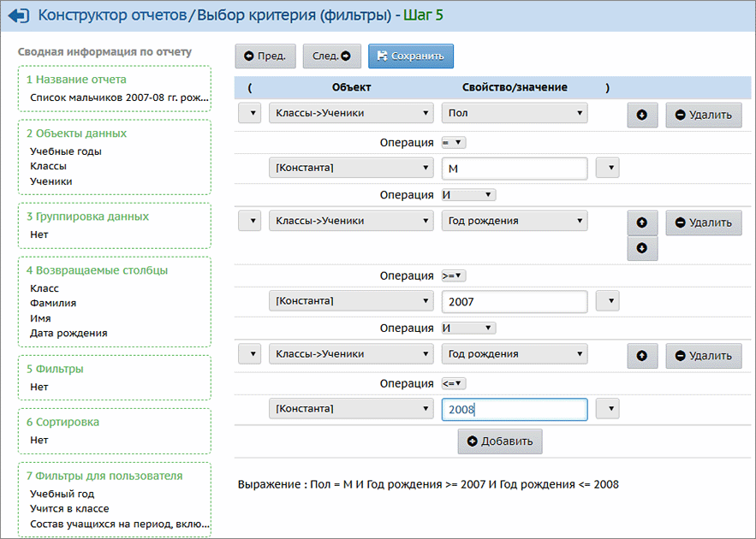This screenshot has width=756, height=539.
Task: Click the input field containing 2008
Action: [514, 409]
